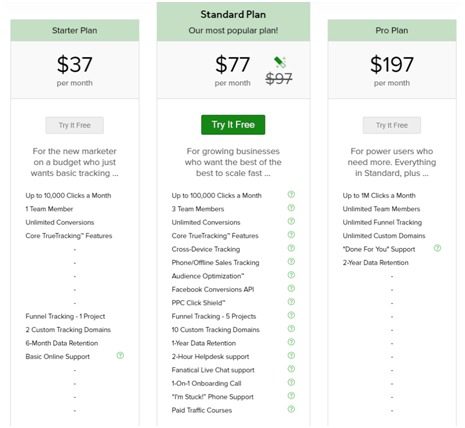Screen dimensions: 465x428
Task: Click the Starter Plan Try It Free button
Action: pos(75,125)
